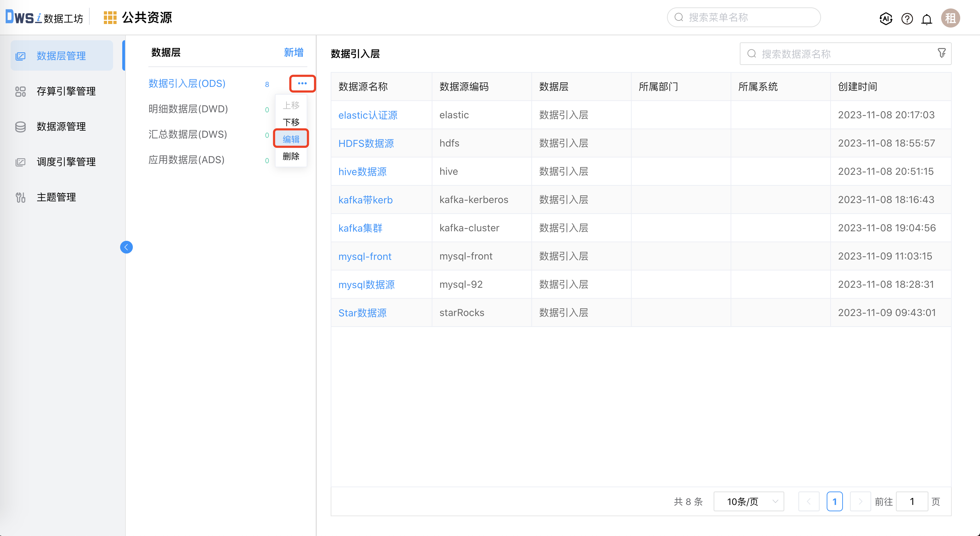Open the 10条/页 page size dropdown
The image size is (980, 536).
click(748, 501)
